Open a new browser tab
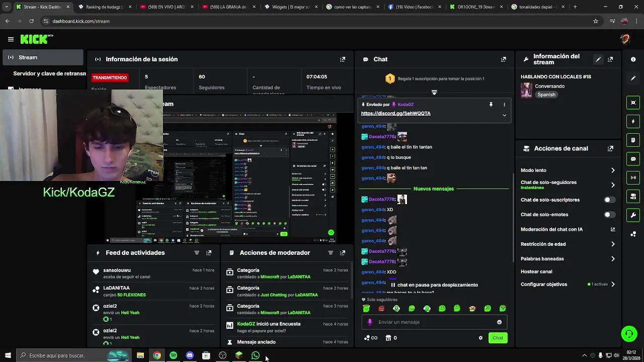Image resolution: width=644 pixels, height=362 pixels. tap(575, 7)
